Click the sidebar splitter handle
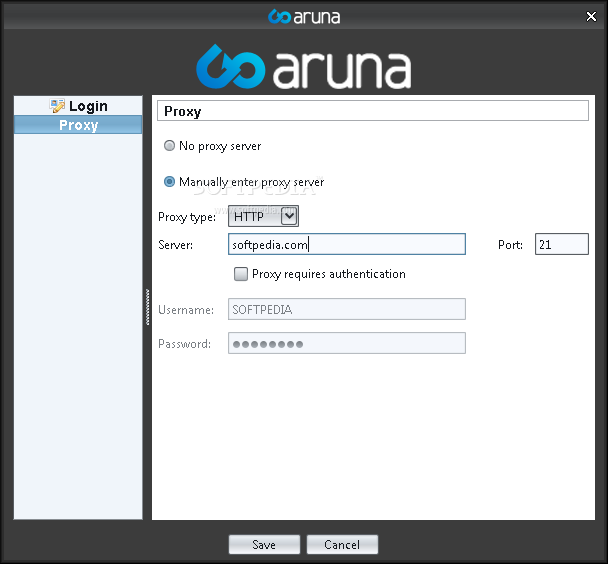The width and height of the screenshot is (608, 564). [147, 307]
